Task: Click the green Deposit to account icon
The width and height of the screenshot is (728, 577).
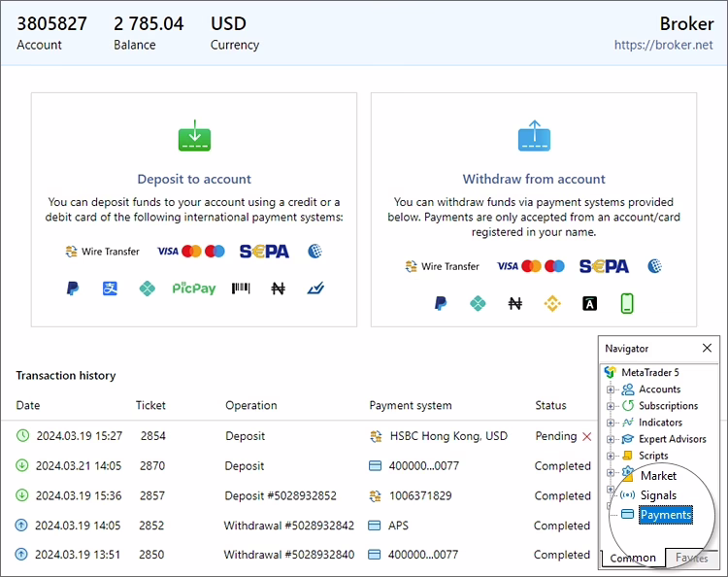Action: point(194,136)
